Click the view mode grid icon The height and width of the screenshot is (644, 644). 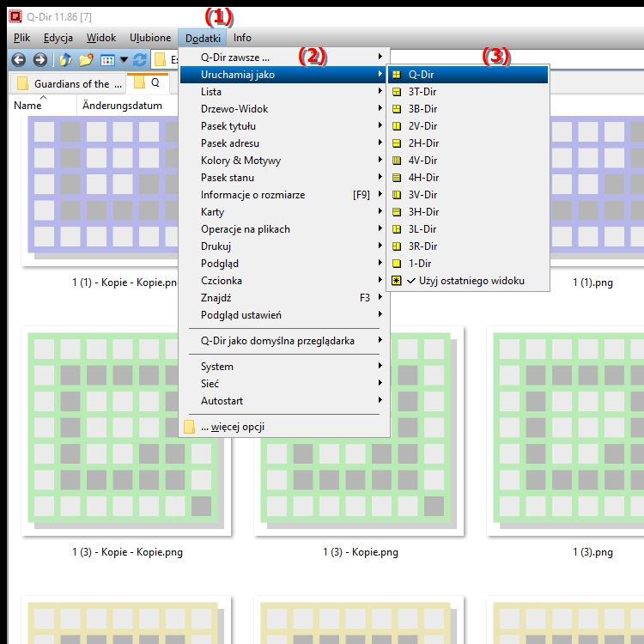click(107, 60)
